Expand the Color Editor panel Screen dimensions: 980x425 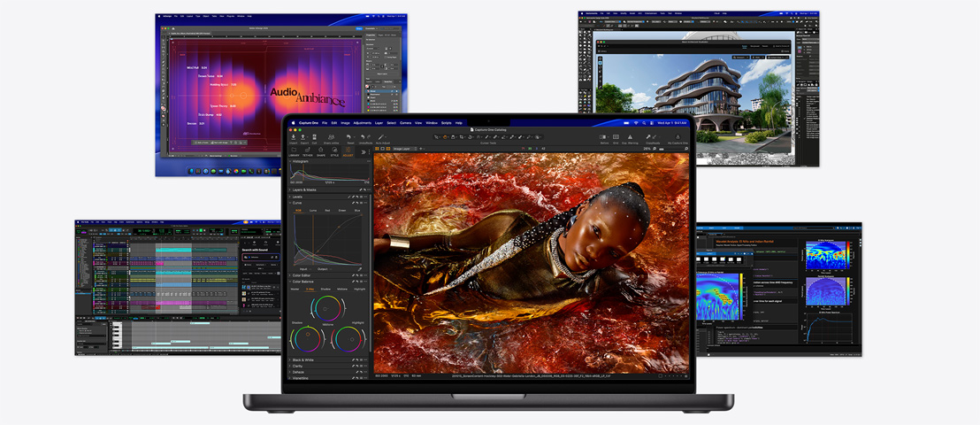point(289,275)
